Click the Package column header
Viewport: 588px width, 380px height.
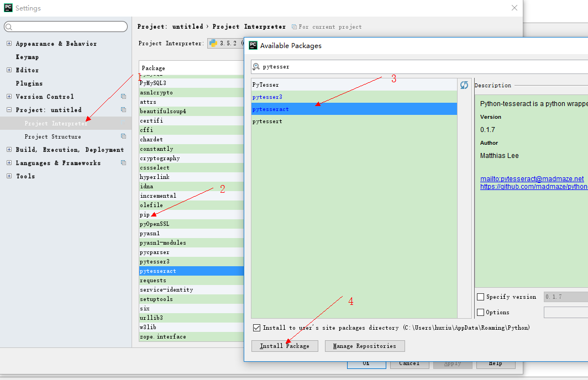click(x=191, y=68)
